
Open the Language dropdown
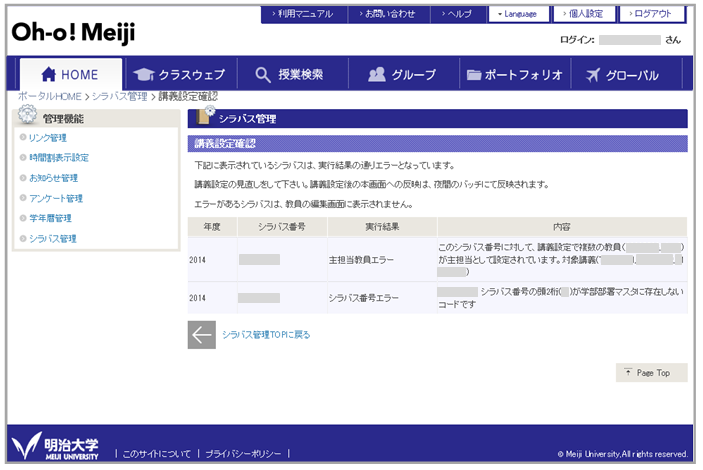coord(519,14)
